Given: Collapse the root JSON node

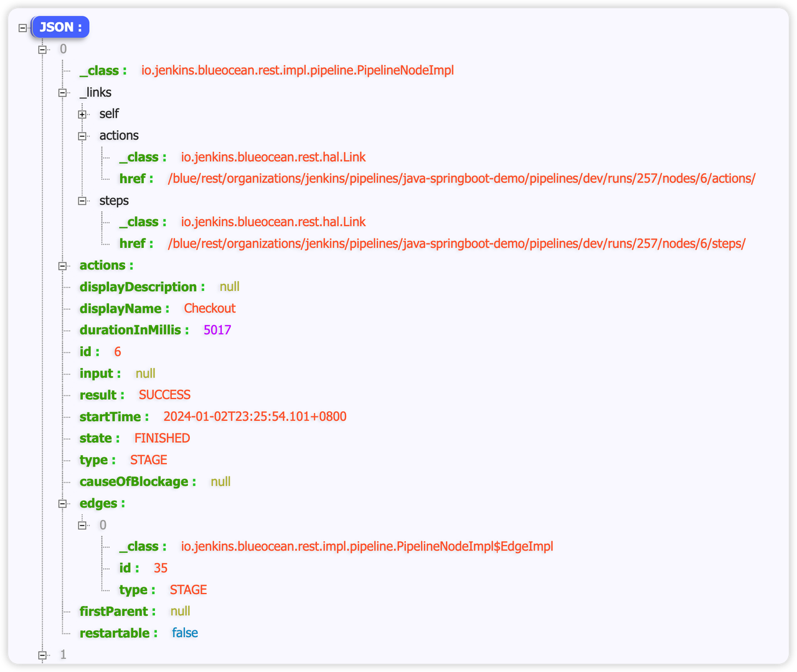Looking at the screenshot, I should (x=23, y=27).
